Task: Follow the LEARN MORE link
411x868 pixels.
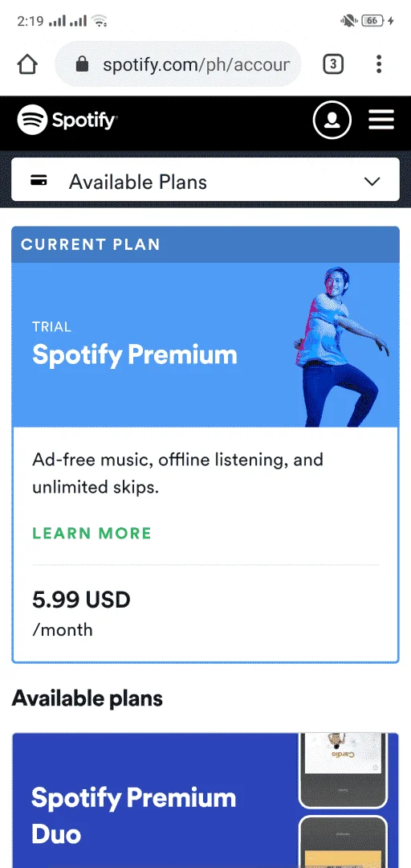Action: [92, 533]
